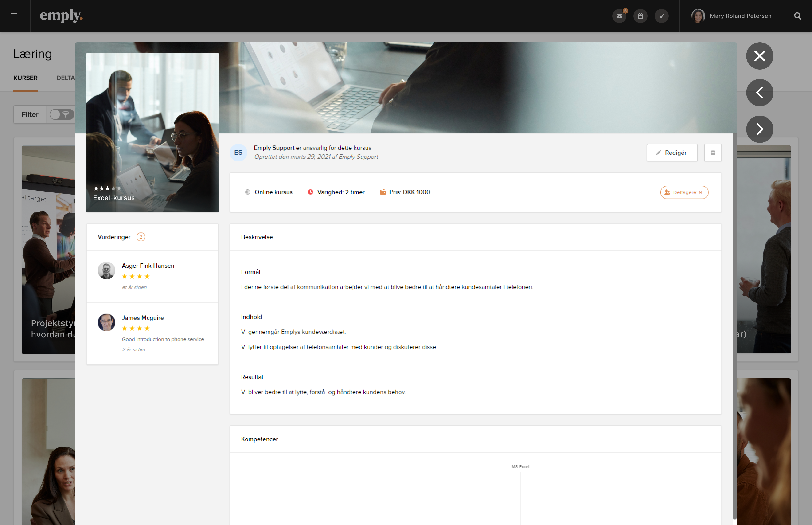Viewport: 812px width, 525px height.
Task: Click the Pris wallet icon
Action: tap(383, 192)
